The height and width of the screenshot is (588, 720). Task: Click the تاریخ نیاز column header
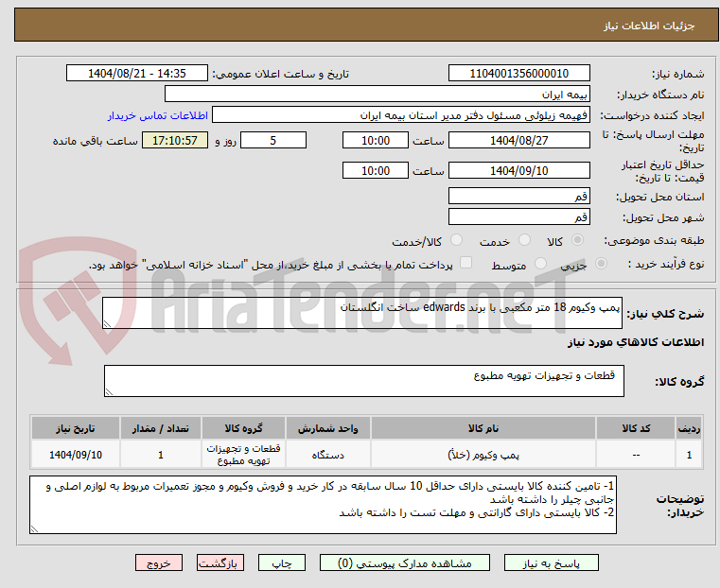tap(76, 428)
